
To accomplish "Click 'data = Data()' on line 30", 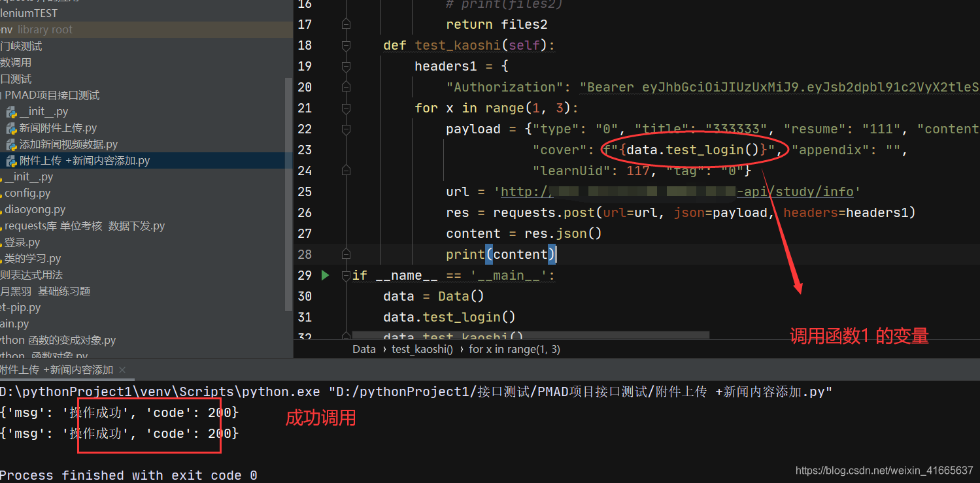I will click(x=433, y=296).
